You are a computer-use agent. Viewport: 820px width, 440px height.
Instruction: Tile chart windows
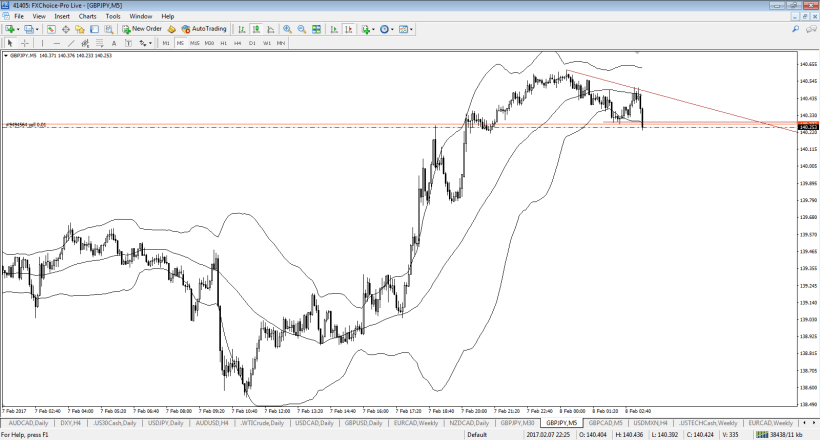point(316,29)
